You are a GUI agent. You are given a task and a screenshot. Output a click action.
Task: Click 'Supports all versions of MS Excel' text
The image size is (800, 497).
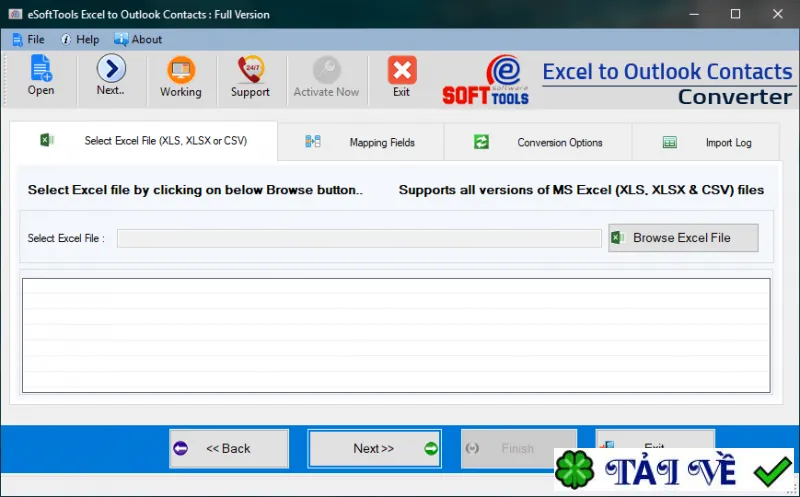(x=581, y=190)
